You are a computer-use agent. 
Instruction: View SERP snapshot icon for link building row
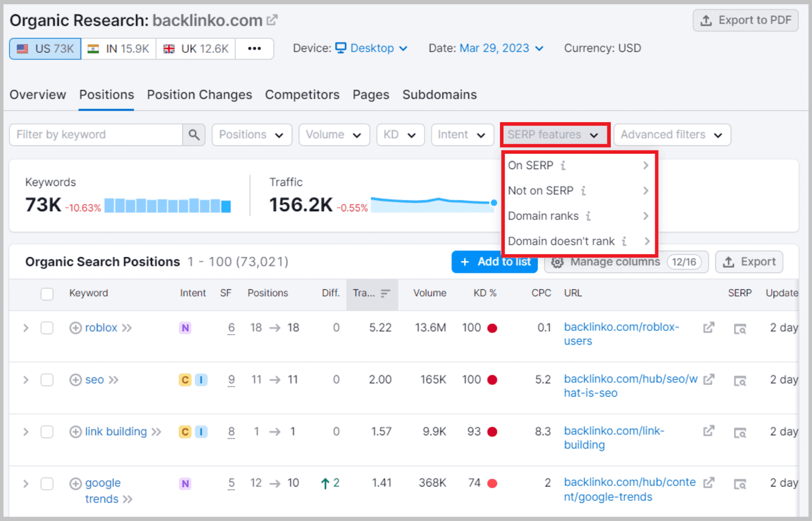(x=740, y=433)
